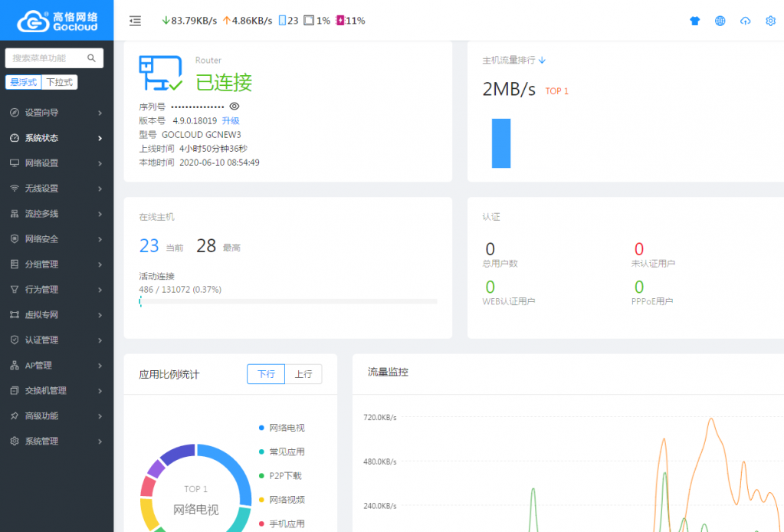784x532 pixels.
Task: Click the search magnifier icon
Action: pos(91,58)
